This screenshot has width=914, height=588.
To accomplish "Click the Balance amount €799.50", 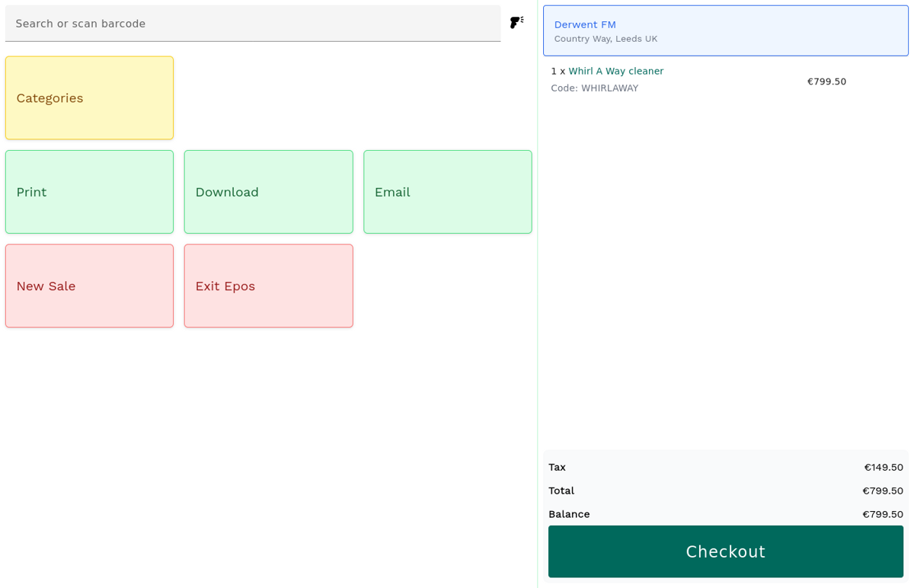I will click(x=882, y=514).
